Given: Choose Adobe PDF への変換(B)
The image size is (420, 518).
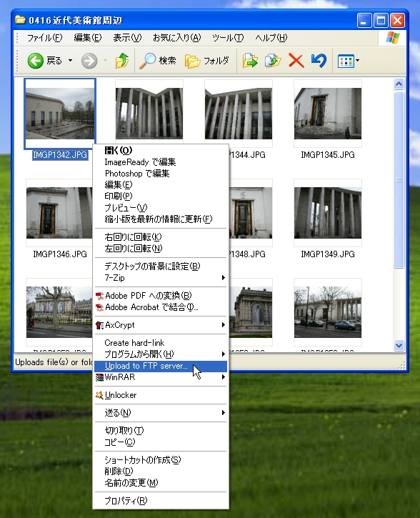Looking at the screenshot, I should (161, 296).
